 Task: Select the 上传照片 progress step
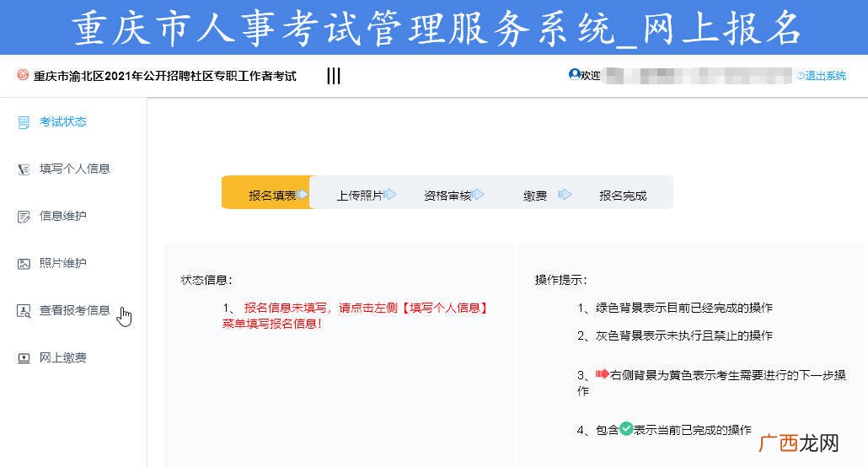(360, 196)
